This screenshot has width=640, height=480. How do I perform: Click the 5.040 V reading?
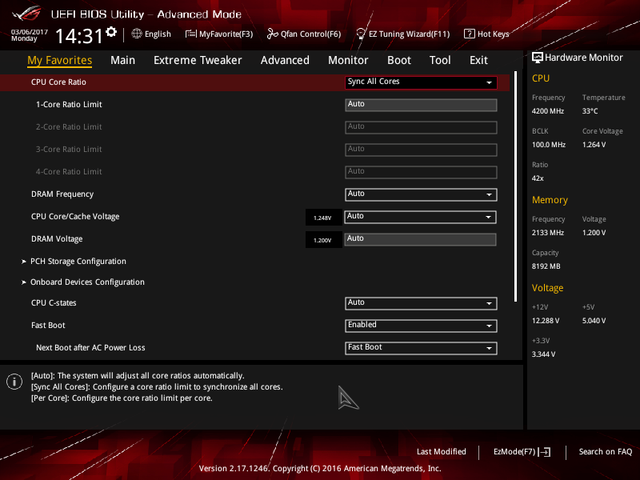594,320
